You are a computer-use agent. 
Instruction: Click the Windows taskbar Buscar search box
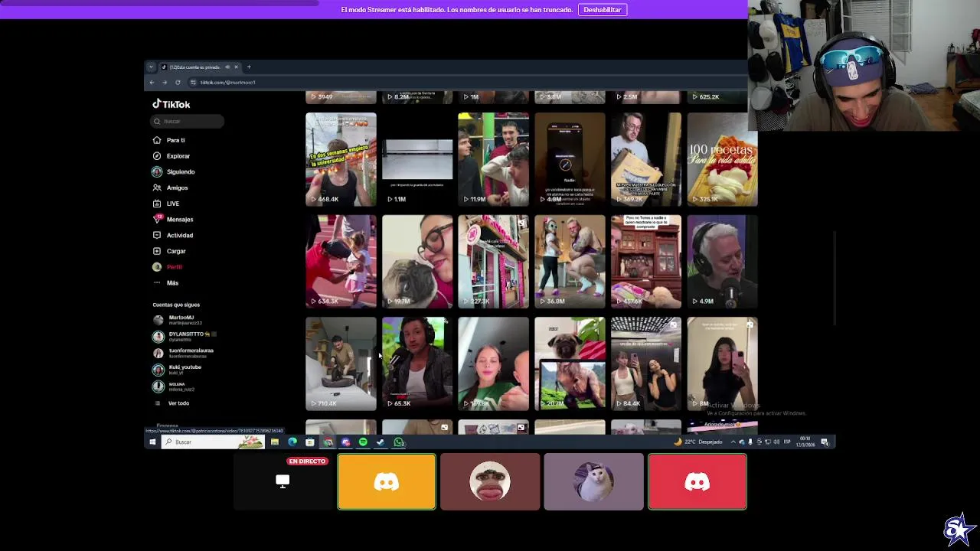point(213,442)
